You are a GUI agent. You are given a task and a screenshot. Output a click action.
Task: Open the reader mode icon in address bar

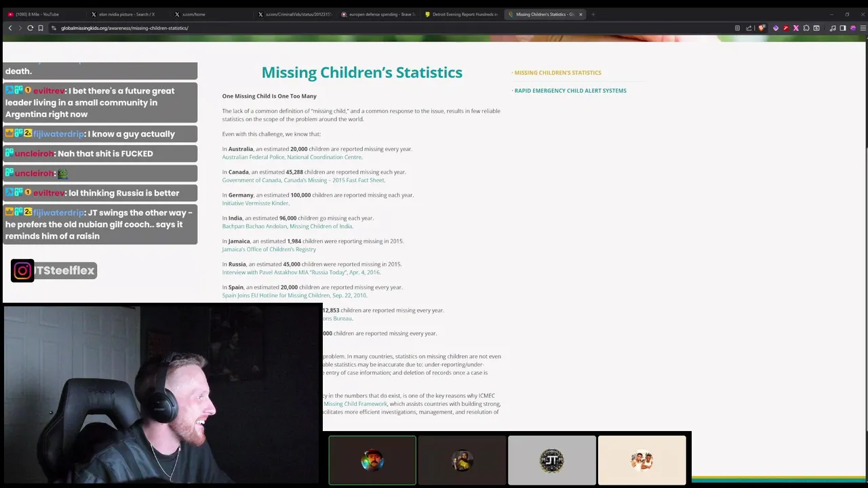737,28
